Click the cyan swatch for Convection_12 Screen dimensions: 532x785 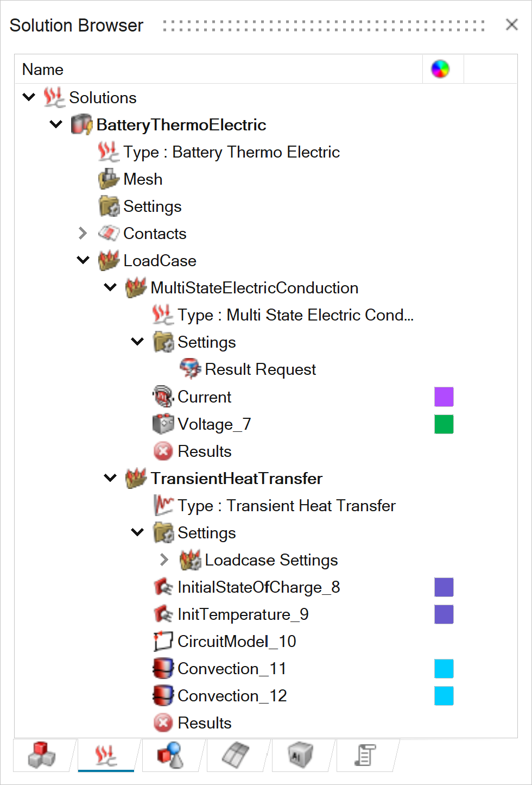pyautogui.click(x=444, y=695)
